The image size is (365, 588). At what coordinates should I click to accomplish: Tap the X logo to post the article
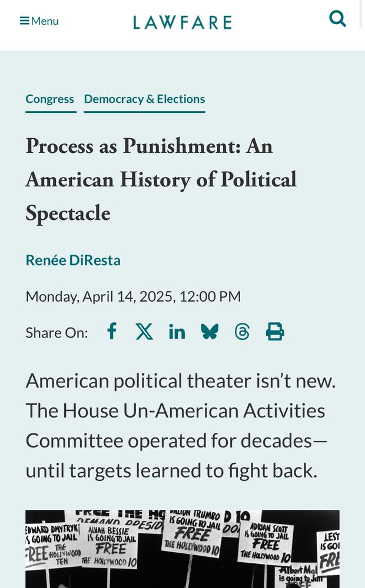(144, 331)
